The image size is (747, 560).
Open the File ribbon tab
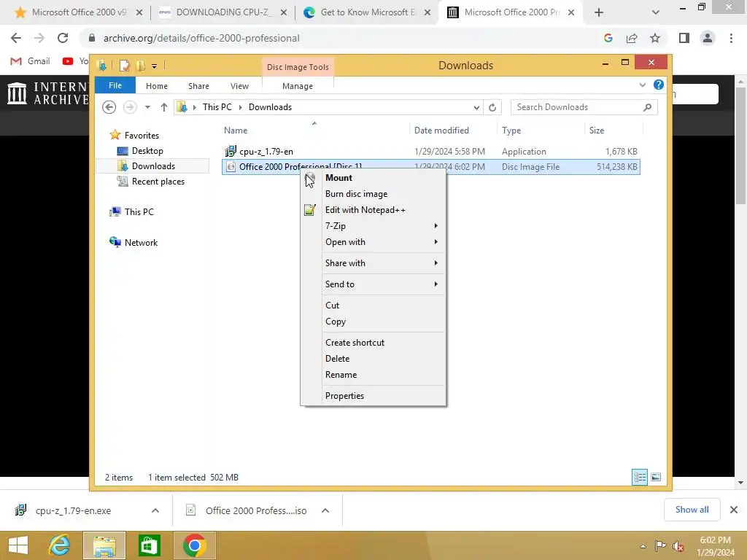pos(115,85)
